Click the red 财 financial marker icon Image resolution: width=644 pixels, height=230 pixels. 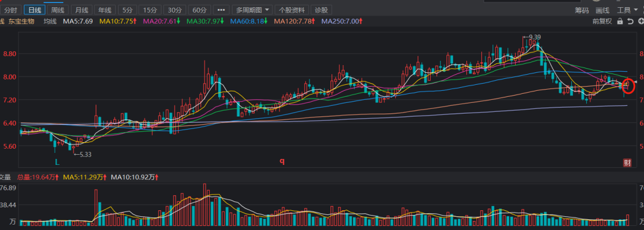[627, 162]
